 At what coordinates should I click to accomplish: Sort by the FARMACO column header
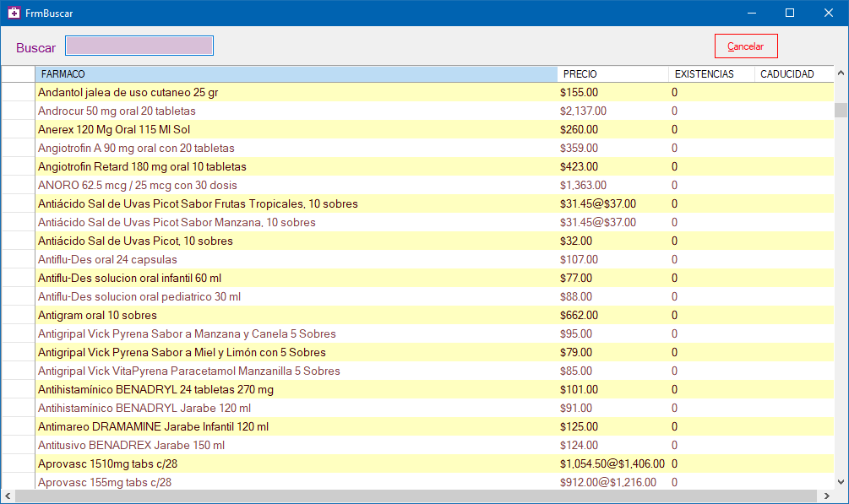[297, 74]
